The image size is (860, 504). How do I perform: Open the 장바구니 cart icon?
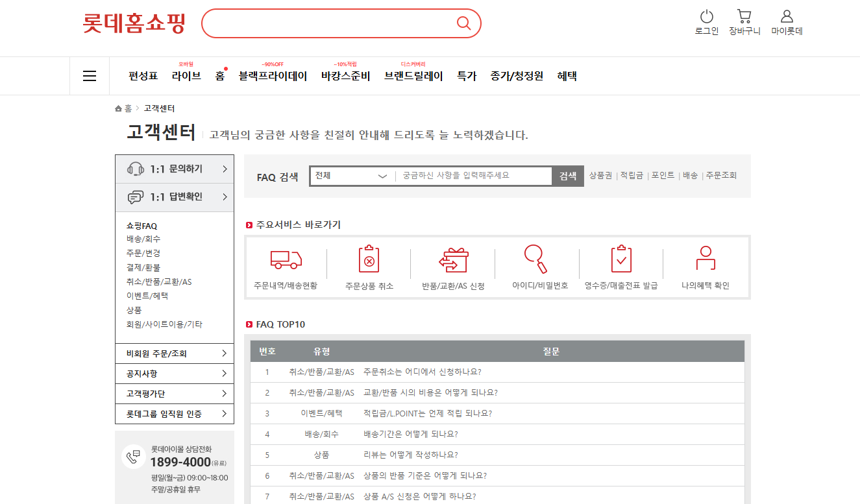[x=744, y=16]
